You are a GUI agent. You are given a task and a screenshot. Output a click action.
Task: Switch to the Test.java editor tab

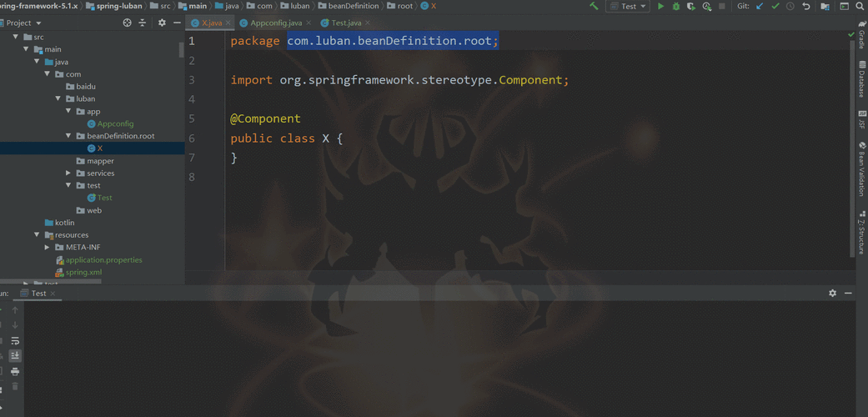345,23
